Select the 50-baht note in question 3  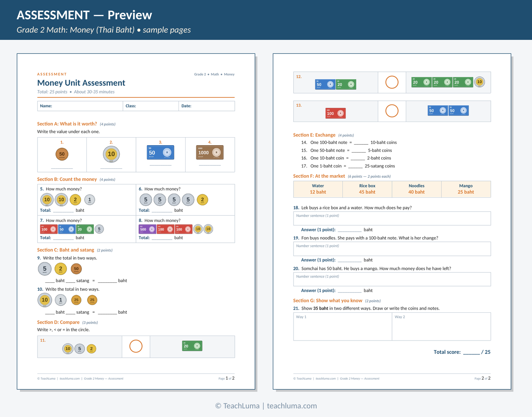coord(161,153)
